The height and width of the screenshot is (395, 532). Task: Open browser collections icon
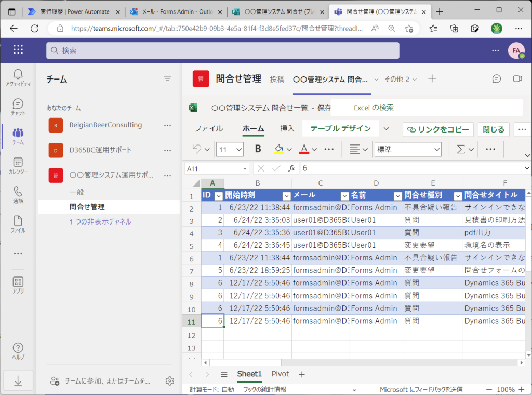pyautogui.click(x=454, y=29)
